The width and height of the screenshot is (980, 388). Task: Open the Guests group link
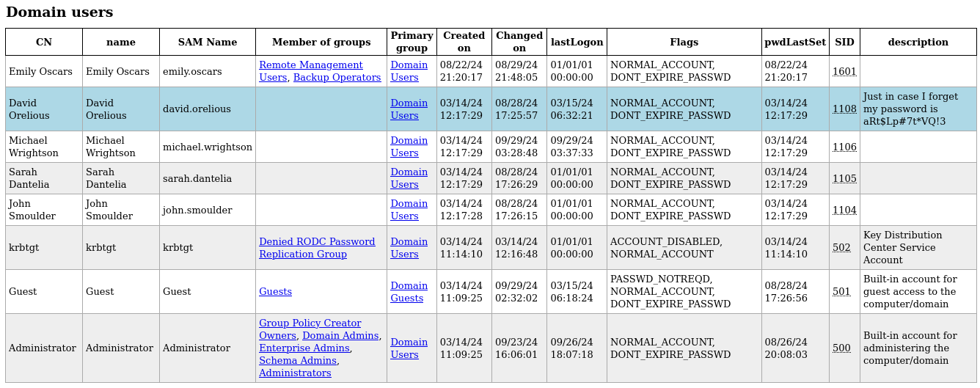(x=275, y=292)
